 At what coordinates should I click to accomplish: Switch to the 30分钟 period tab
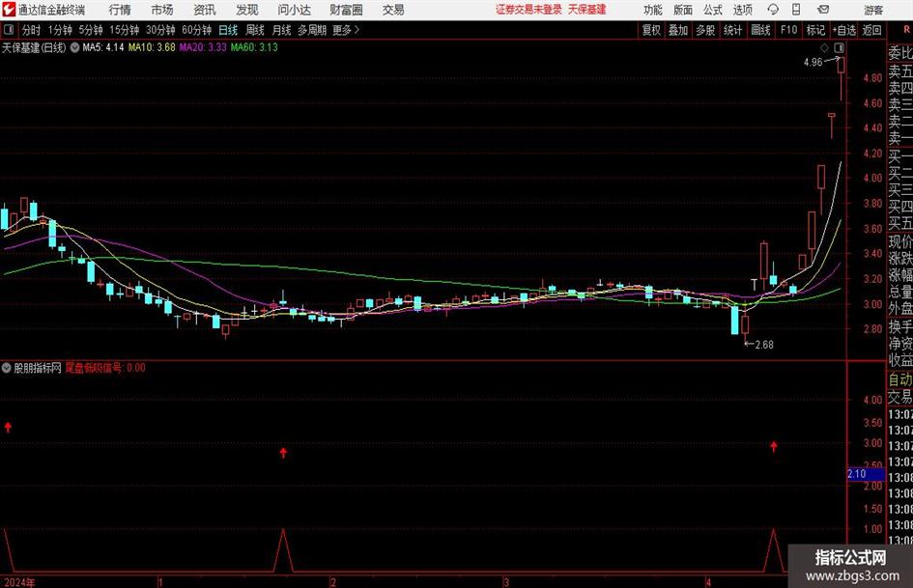point(160,30)
